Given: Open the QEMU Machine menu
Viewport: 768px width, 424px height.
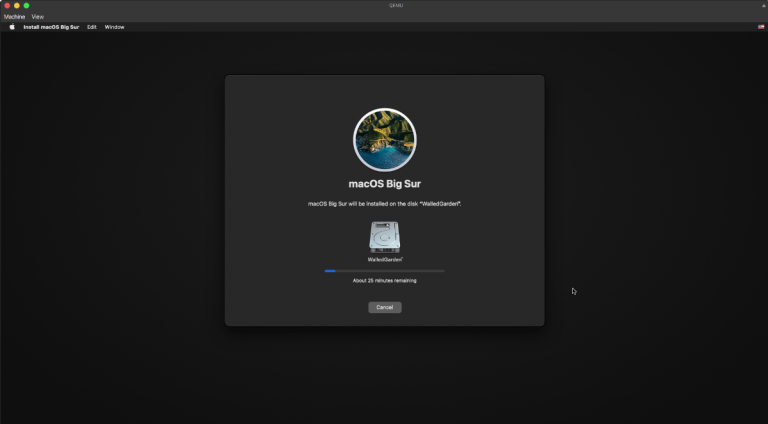Looking at the screenshot, I should tap(14, 17).
